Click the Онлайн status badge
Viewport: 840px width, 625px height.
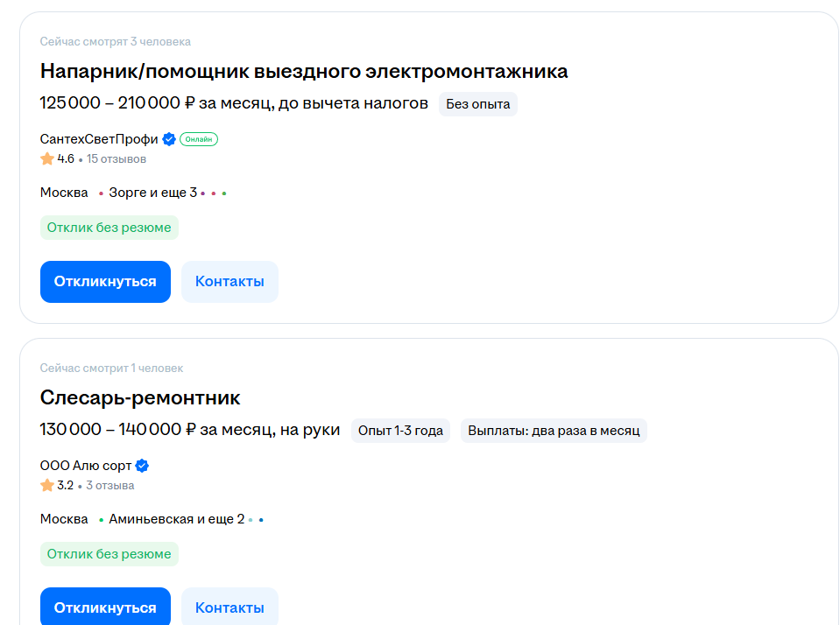point(199,139)
